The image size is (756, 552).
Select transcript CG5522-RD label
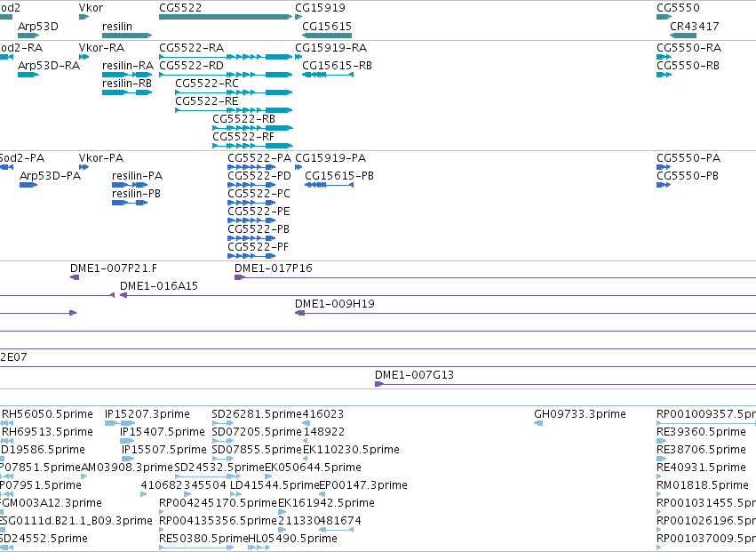pos(191,65)
